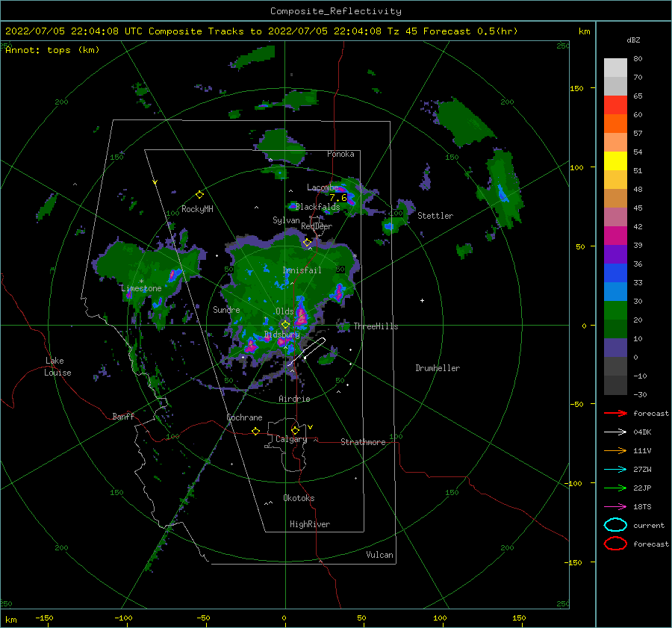Click the yellow diamond marker under Olds

(285, 325)
